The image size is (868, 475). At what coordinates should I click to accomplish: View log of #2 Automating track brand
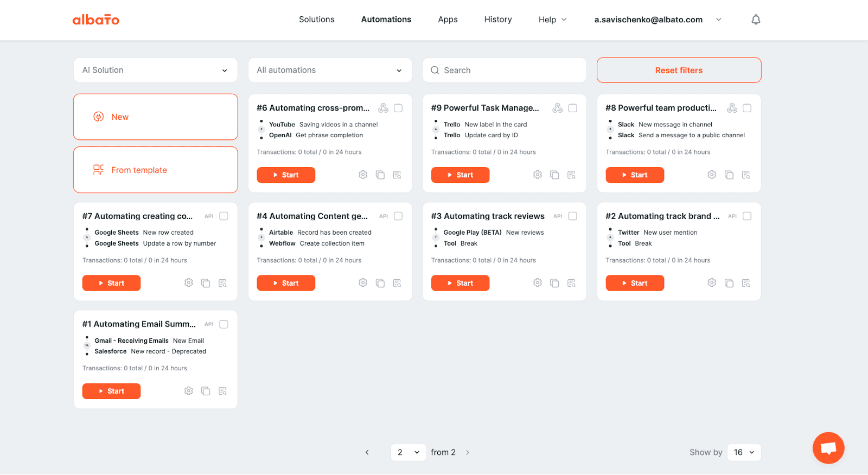(746, 283)
